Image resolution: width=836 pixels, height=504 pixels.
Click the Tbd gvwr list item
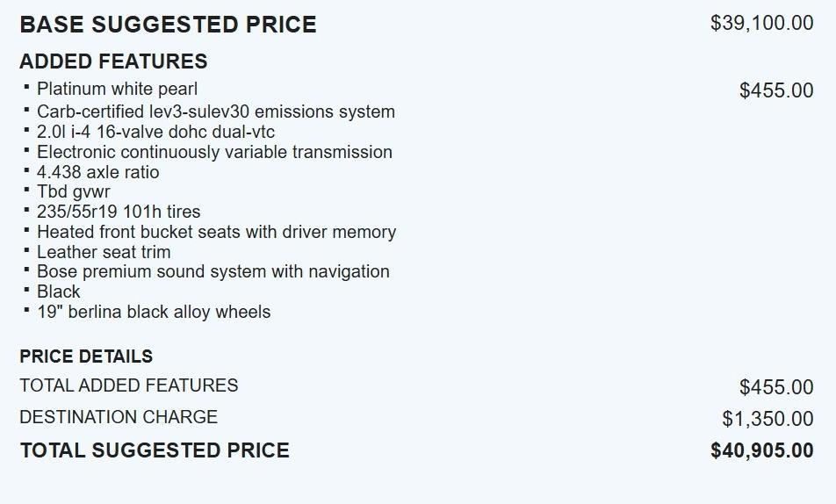click(x=73, y=191)
